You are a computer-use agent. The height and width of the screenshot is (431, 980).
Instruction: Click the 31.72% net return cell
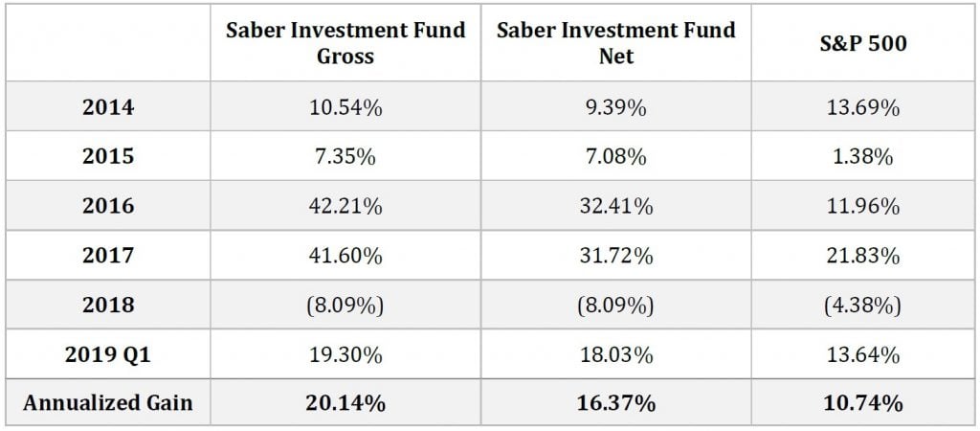[615, 256]
